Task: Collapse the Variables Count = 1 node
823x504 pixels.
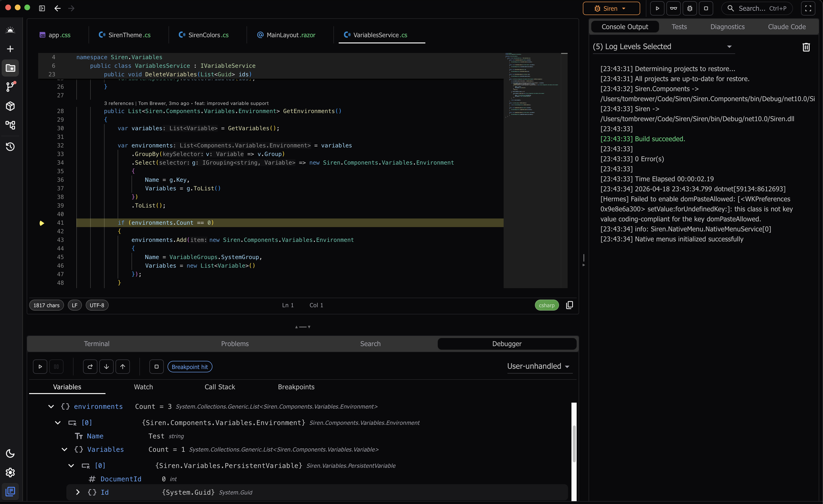Action: 64,449
